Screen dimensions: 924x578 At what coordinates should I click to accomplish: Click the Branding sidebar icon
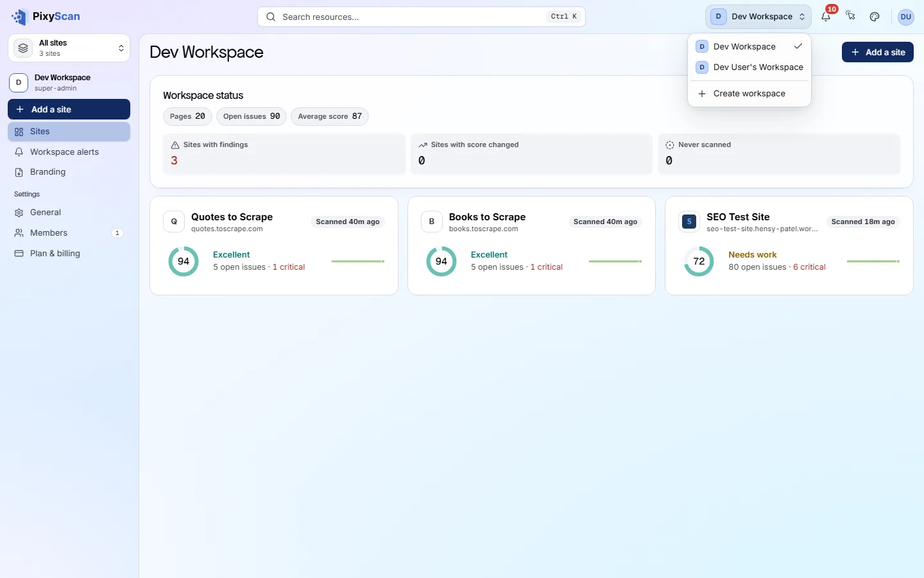[19, 172]
